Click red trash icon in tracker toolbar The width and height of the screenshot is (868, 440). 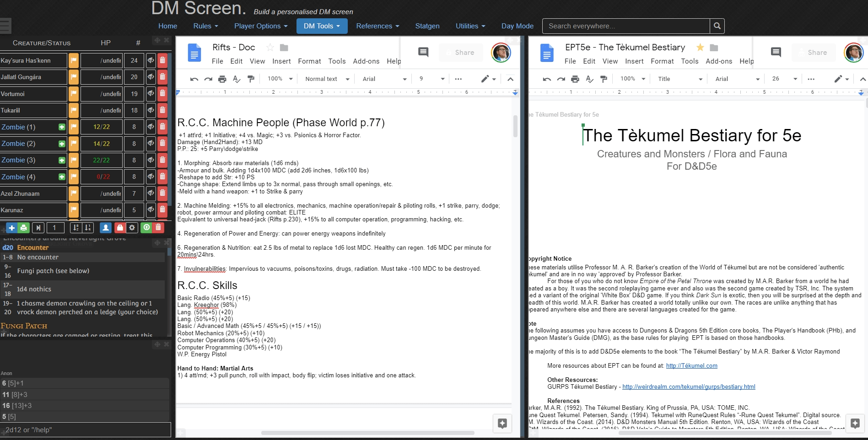click(158, 228)
